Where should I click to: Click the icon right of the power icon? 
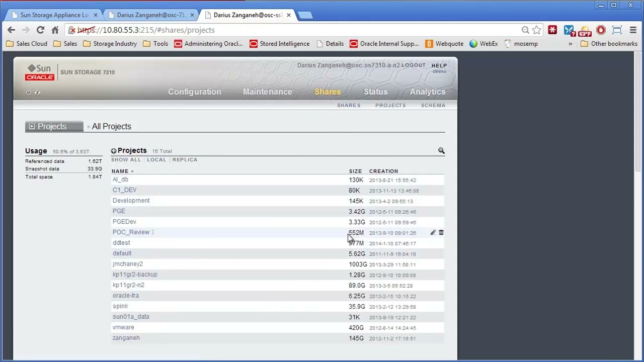(x=38, y=93)
